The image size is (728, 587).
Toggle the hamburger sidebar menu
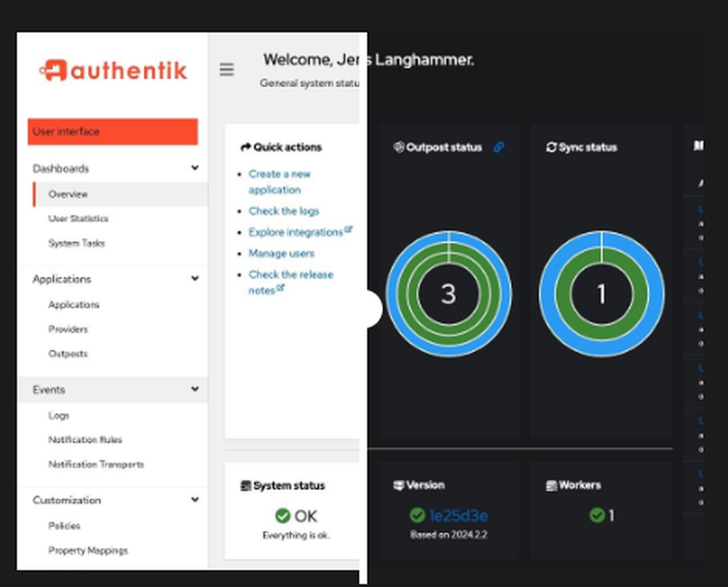(226, 70)
